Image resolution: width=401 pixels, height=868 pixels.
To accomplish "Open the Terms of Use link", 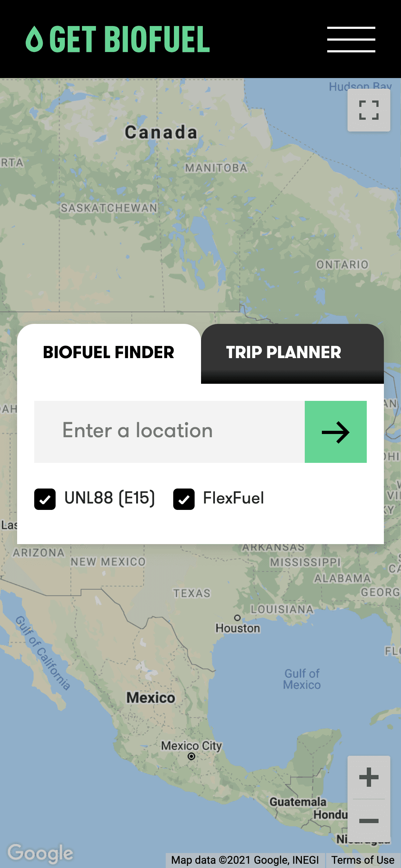I will [363, 860].
